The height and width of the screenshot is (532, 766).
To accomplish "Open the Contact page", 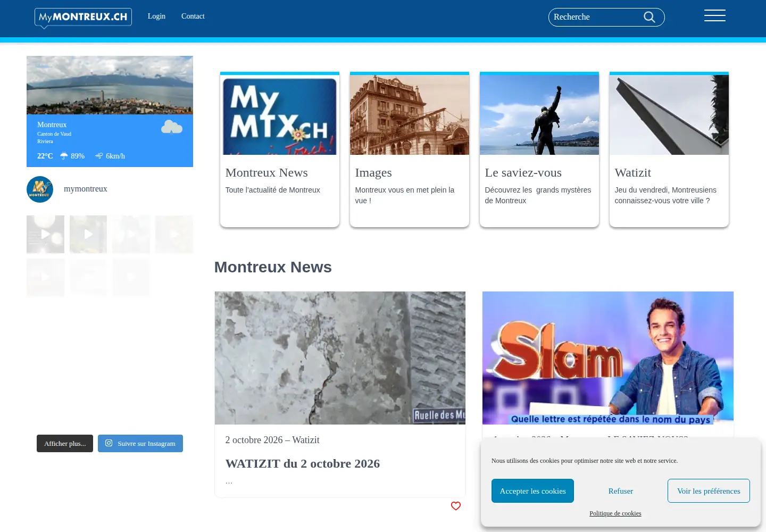I will click(193, 16).
